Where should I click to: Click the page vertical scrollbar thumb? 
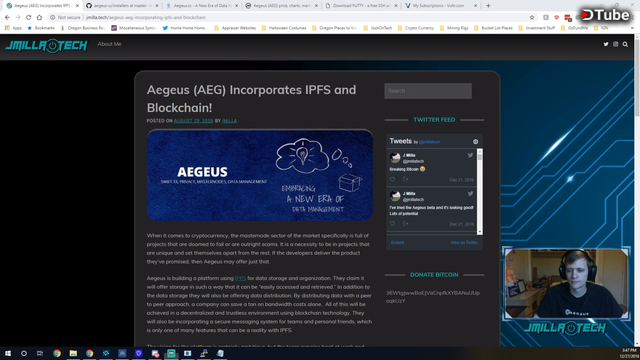(x=637, y=78)
